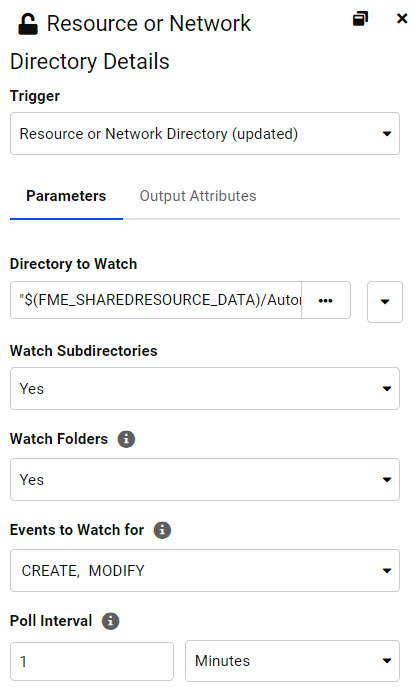This screenshot has height=687, width=413.
Task: Open the Trigger dropdown
Action: click(x=205, y=134)
